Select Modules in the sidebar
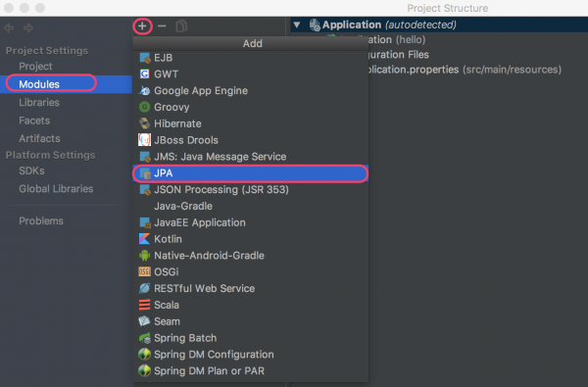Image resolution: width=588 pixels, height=387 pixels. (x=66, y=84)
